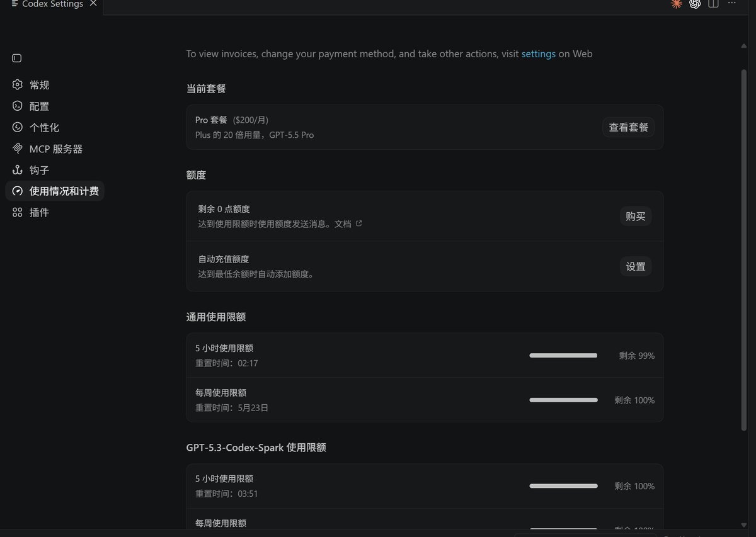Click external link icon next to 文档
756x537 pixels.
tap(359, 223)
